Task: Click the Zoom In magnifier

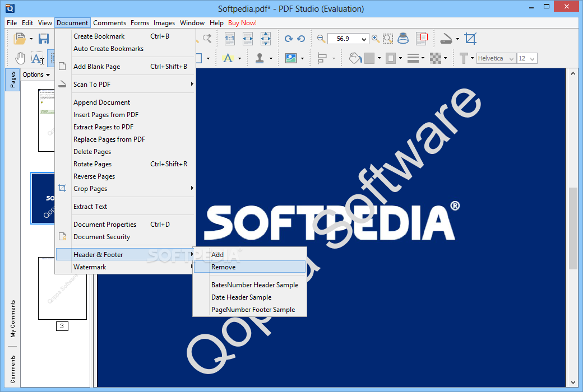Action: coord(376,38)
